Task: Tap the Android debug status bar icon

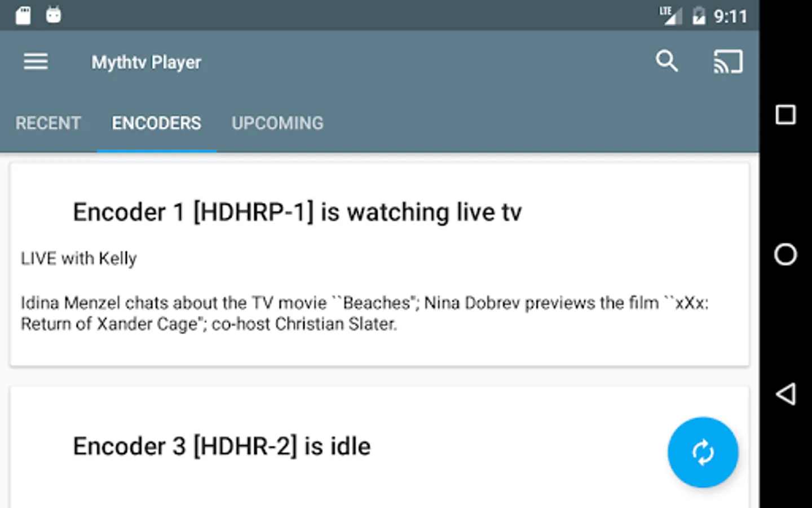Action: (54, 14)
